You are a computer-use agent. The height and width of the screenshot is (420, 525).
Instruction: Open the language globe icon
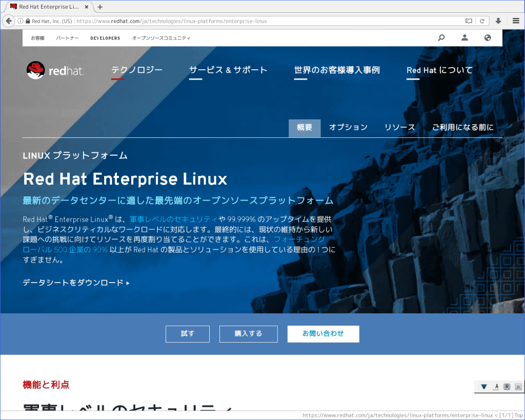click(487, 37)
